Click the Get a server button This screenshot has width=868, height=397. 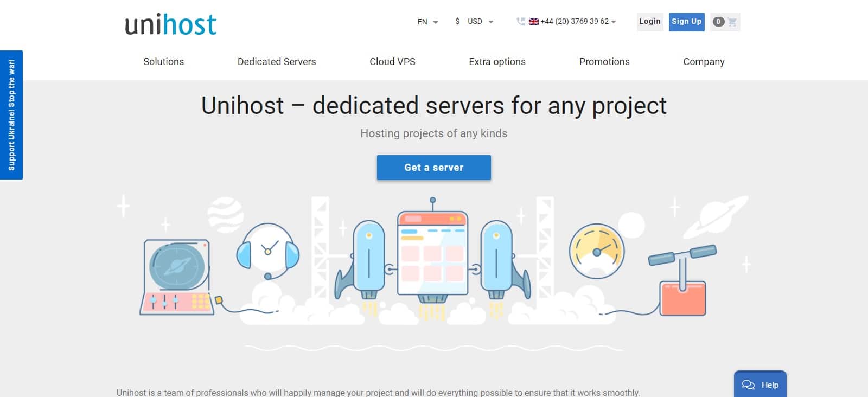(x=434, y=168)
